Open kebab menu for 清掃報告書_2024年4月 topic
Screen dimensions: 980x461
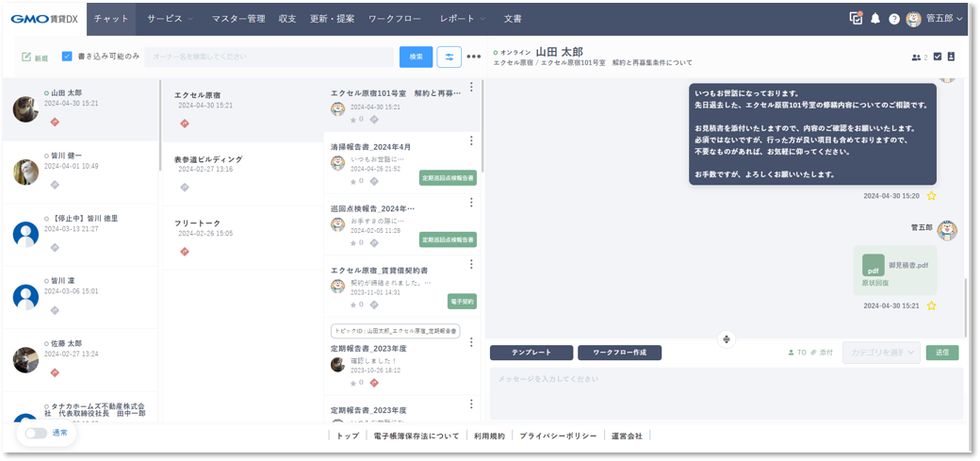point(471,140)
